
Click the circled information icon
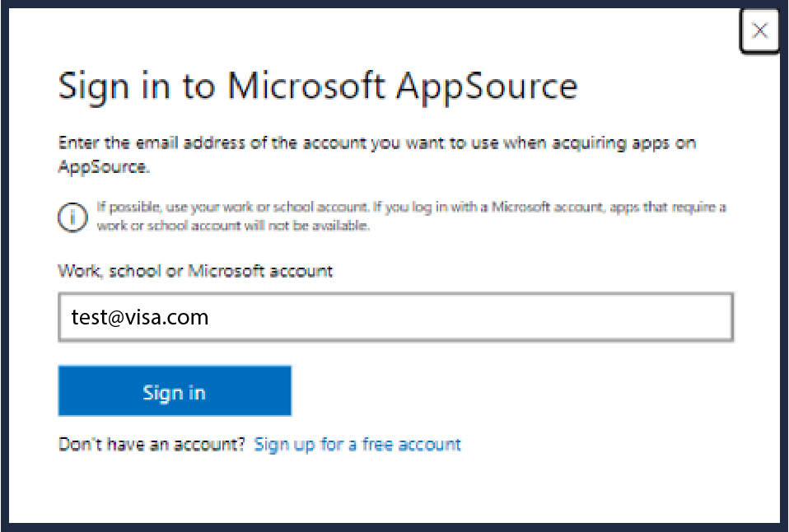(72, 217)
